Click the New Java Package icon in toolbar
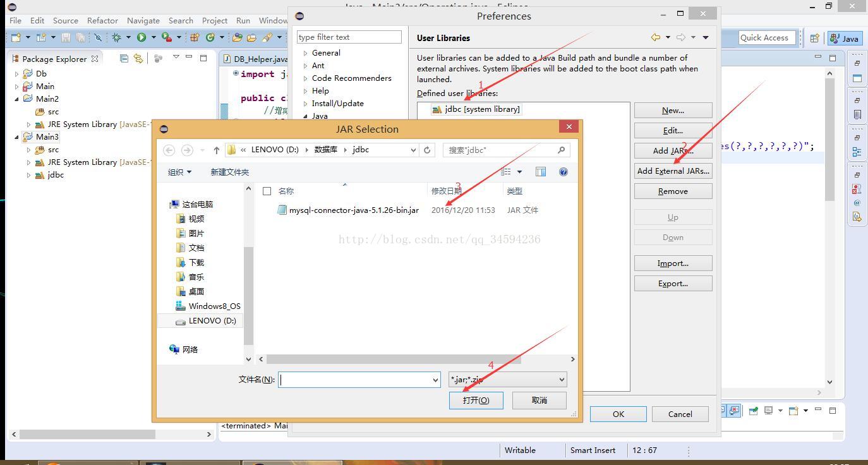 click(195, 38)
